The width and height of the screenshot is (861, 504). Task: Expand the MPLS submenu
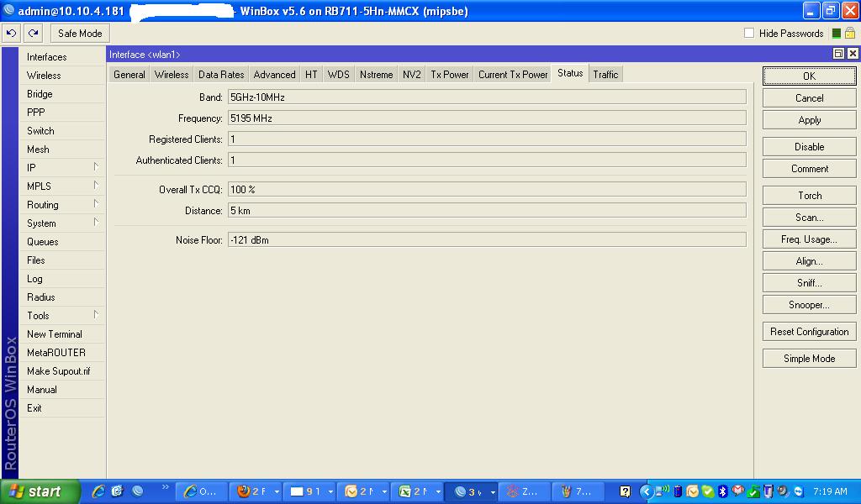(x=96, y=186)
